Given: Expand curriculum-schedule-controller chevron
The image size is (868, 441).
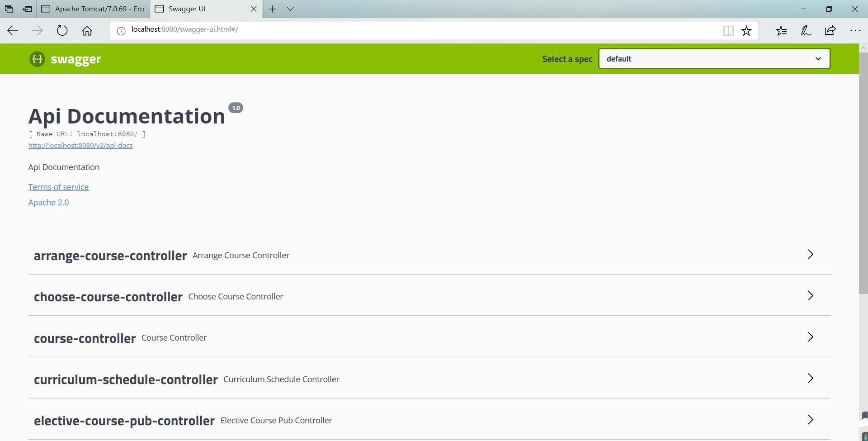Looking at the screenshot, I should tap(810, 379).
